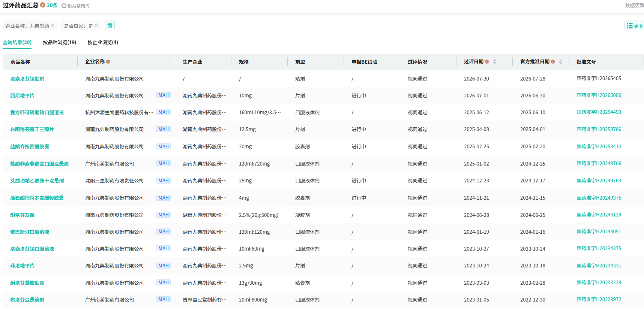Open approval number 国药准字H20254493
644x309 pixels.
599,112
